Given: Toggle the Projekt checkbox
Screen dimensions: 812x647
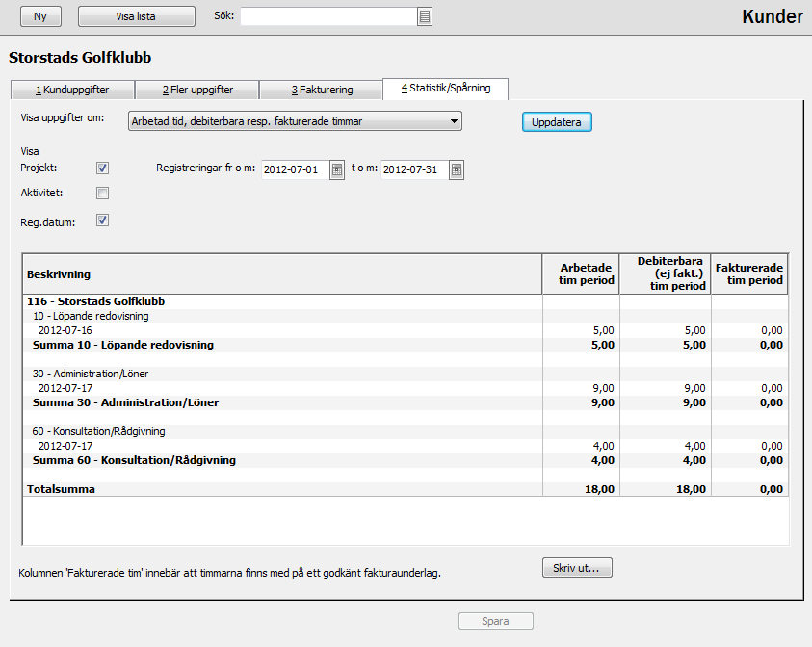Looking at the screenshot, I should click(102, 168).
